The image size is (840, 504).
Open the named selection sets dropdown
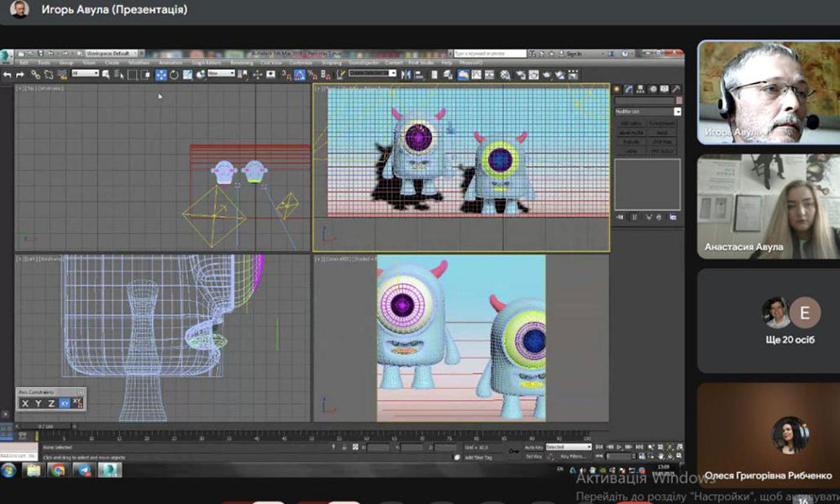point(372,73)
